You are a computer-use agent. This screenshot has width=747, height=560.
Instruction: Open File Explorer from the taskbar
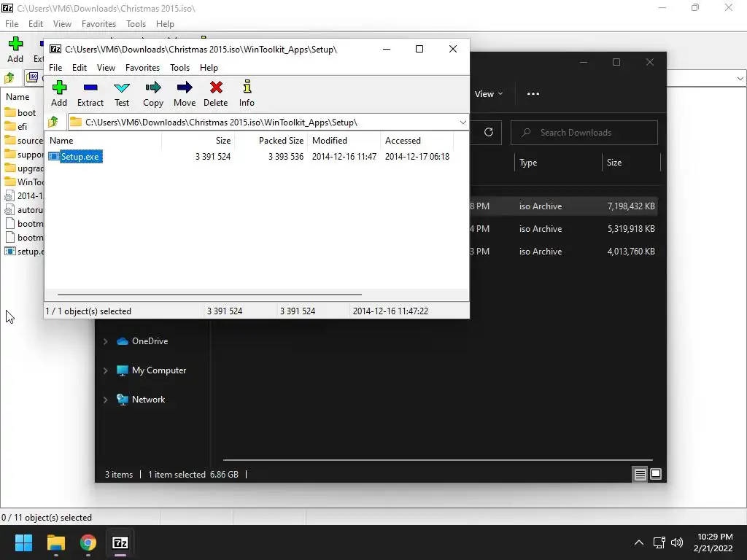pyautogui.click(x=55, y=542)
